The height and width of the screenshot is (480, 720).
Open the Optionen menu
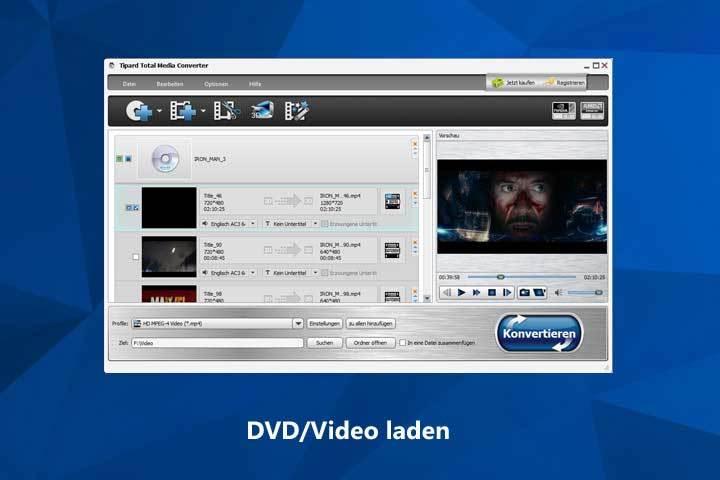[x=216, y=84]
